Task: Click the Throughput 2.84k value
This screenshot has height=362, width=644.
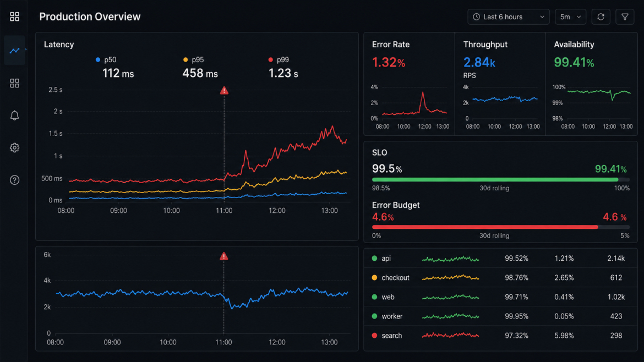Action: click(479, 62)
